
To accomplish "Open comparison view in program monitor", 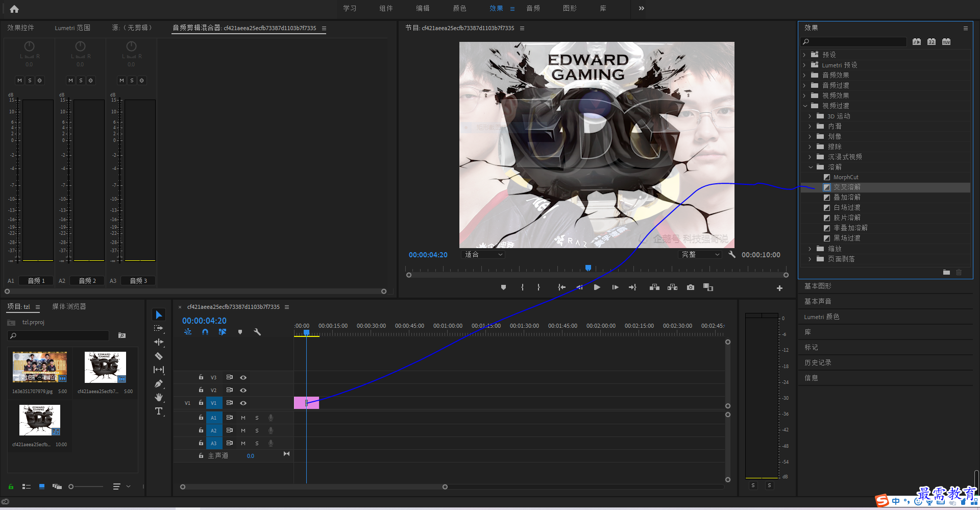I will coord(708,287).
